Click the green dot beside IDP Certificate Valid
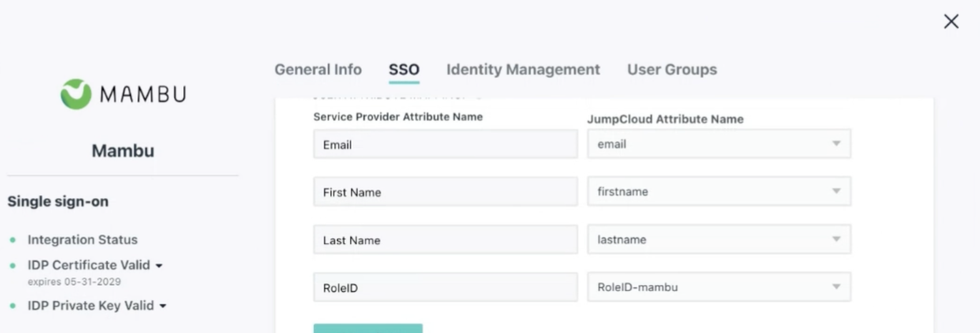 coord(13,266)
